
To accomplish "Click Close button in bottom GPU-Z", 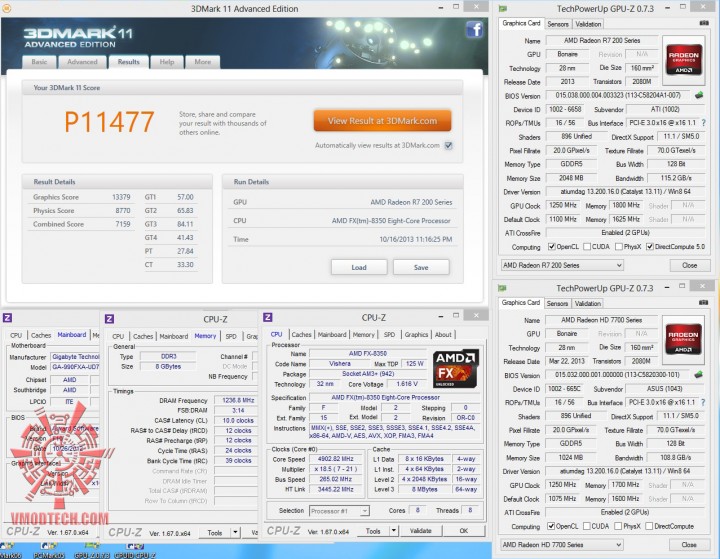I will (689, 544).
